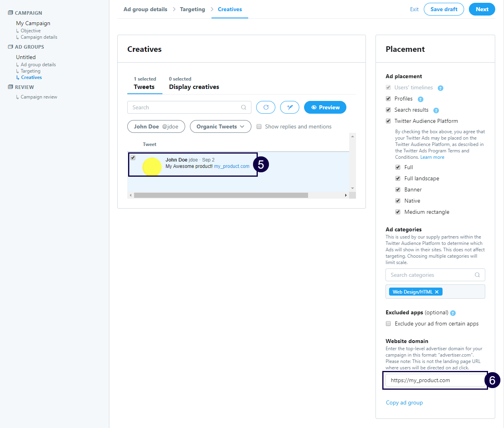The width and height of the screenshot is (504, 428).
Task: Click the Copy ad group link
Action: tap(404, 402)
